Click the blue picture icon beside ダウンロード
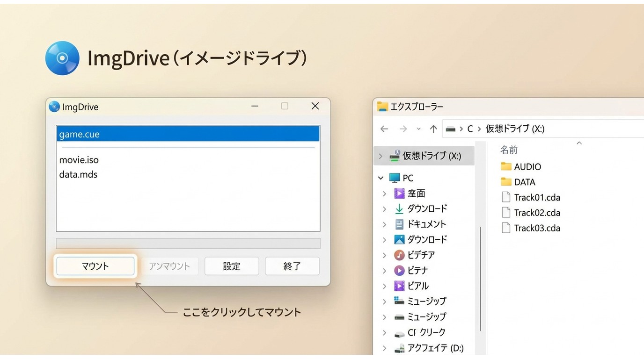This screenshot has height=359, width=644. coord(399,239)
